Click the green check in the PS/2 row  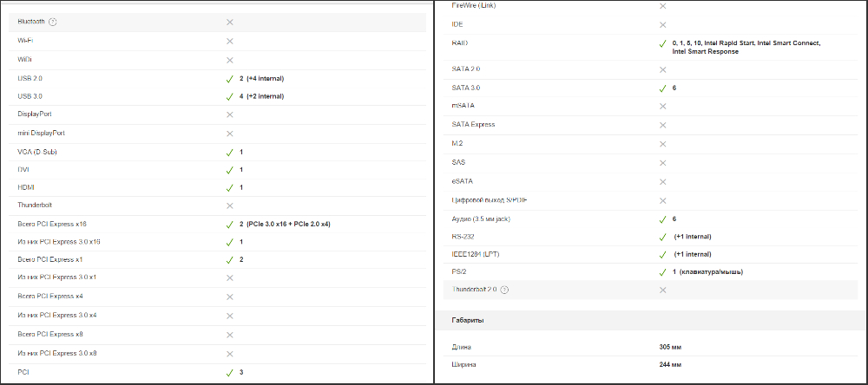point(662,272)
